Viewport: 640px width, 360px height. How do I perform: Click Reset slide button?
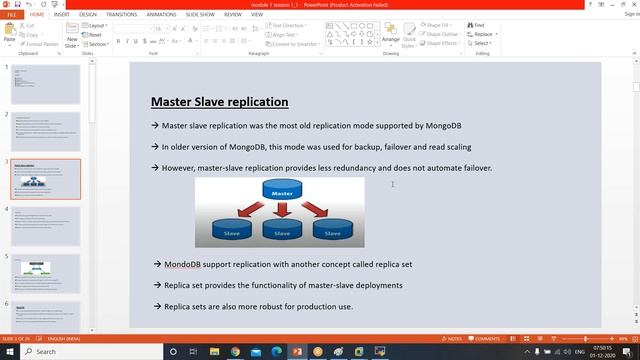[92, 35]
